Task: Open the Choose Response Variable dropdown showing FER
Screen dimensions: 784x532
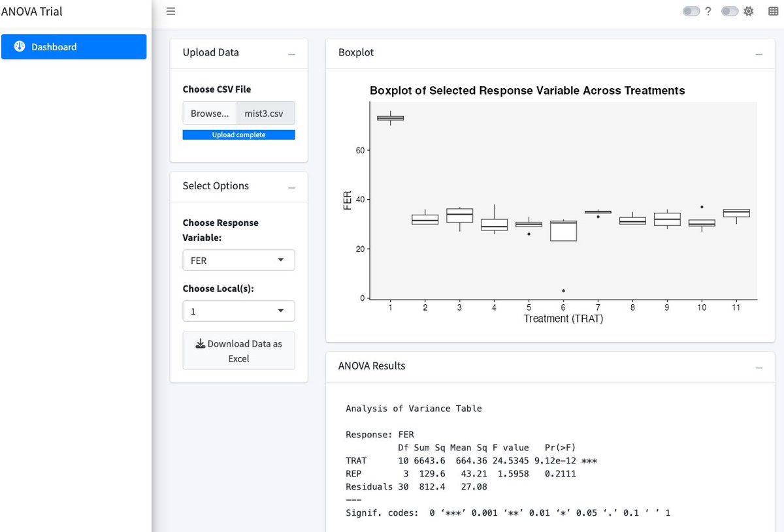Action: [x=238, y=260]
